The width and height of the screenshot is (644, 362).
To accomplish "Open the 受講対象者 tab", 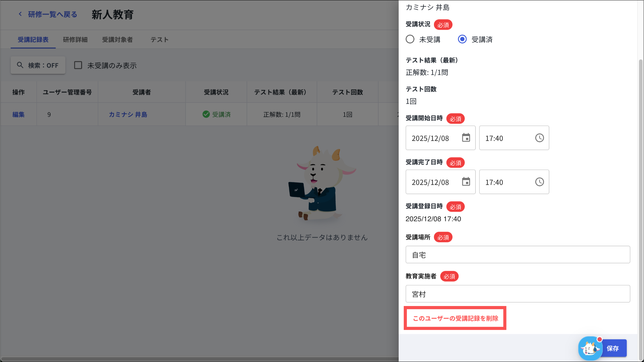I will 117,40.
